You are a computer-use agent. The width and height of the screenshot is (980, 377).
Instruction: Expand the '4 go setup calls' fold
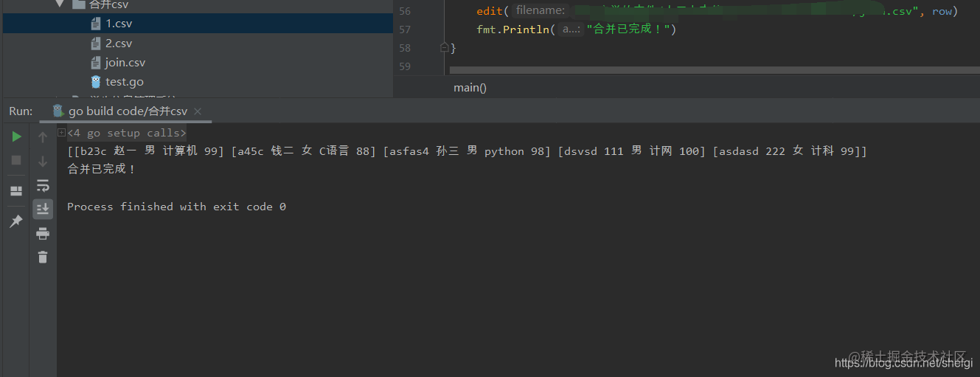click(x=61, y=133)
